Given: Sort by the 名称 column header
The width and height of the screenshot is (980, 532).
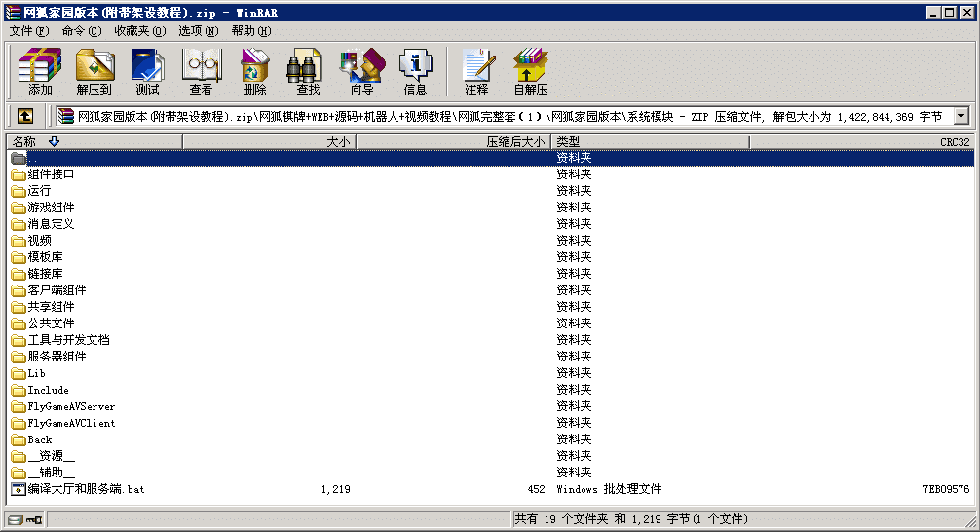Looking at the screenshot, I should [94, 142].
